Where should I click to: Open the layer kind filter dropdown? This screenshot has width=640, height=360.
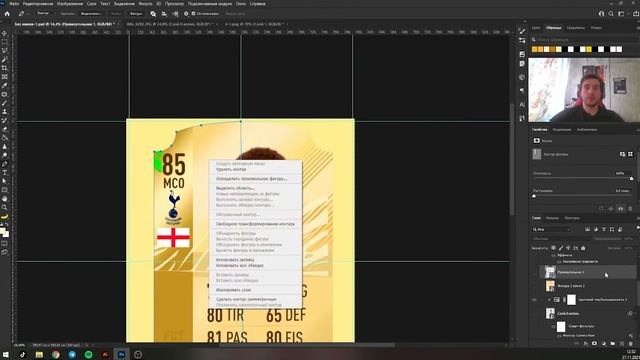552,229
